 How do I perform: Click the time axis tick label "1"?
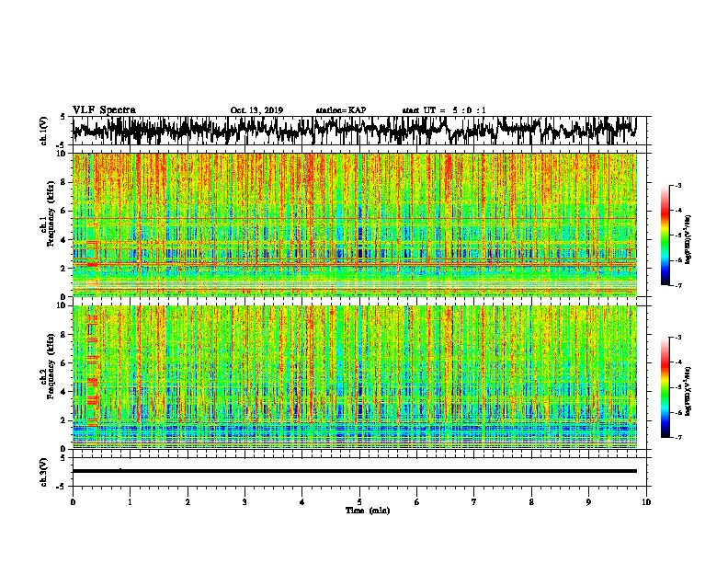tap(130, 502)
